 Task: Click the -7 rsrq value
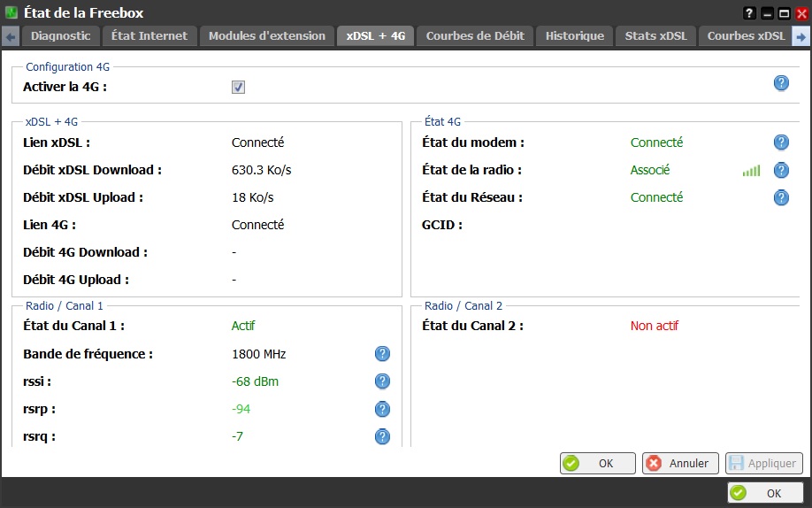pos(237,436)
